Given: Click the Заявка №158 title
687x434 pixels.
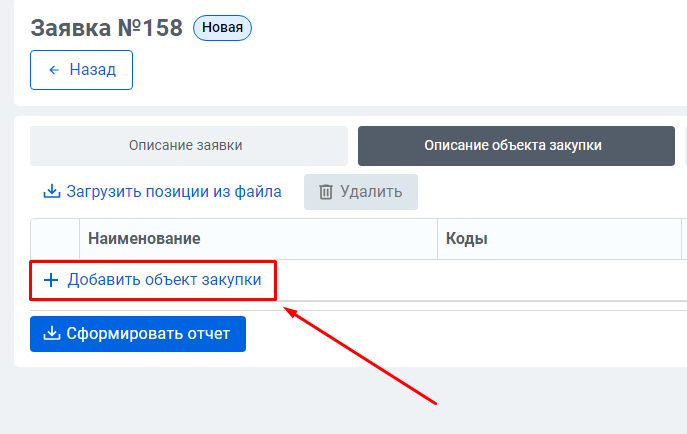Looking at the screenshot, I should pos(106,28).
